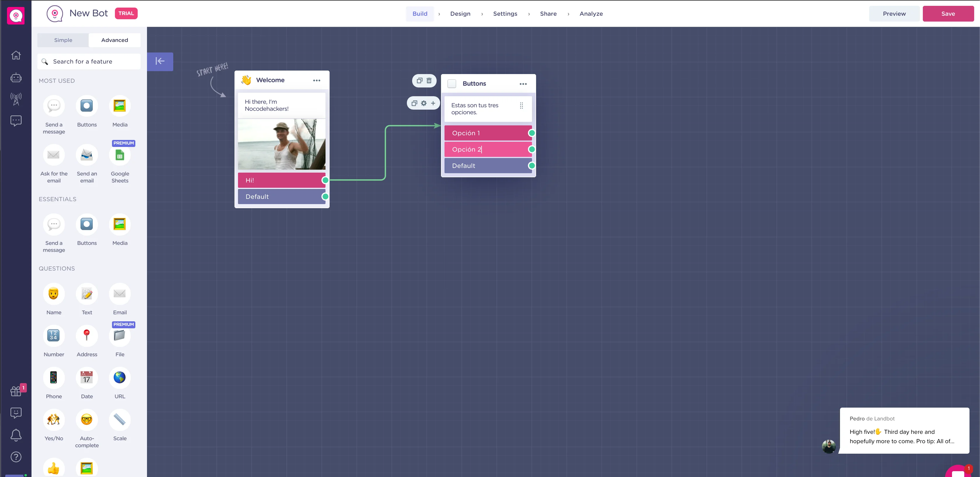Open the Analyze tab

point(591,14)
